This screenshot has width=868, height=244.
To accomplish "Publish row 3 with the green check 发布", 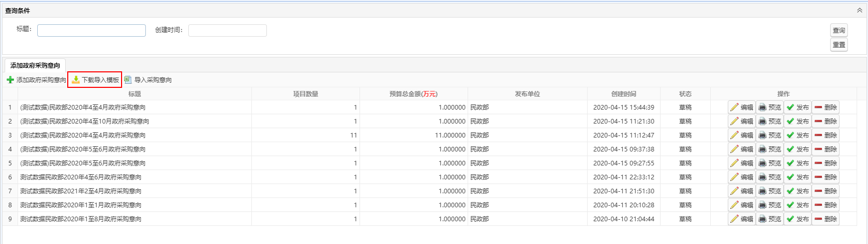I will (x=797, y=135).
